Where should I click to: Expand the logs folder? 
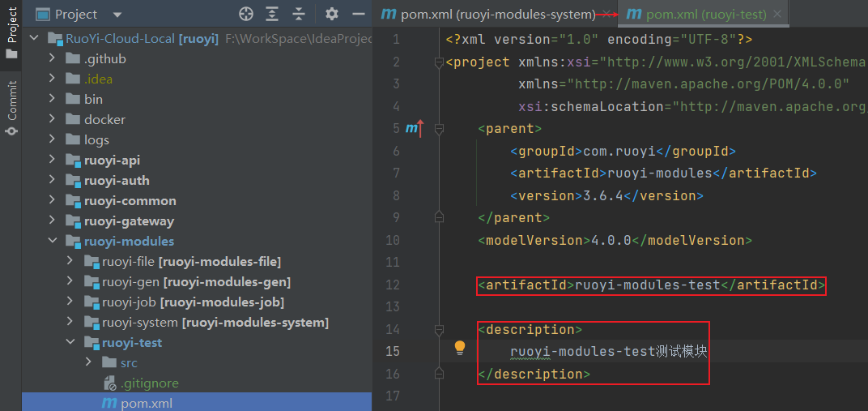(52, 140)
